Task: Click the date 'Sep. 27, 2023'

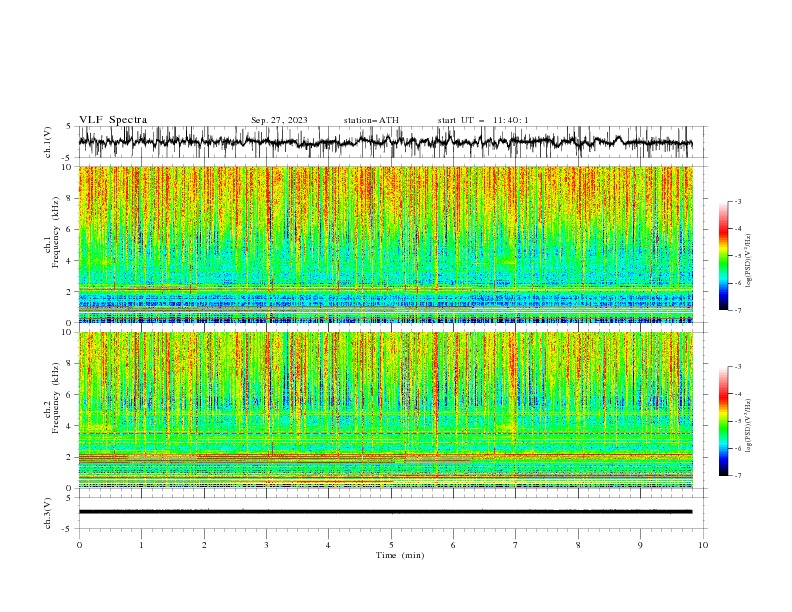Action: (279, 120)
